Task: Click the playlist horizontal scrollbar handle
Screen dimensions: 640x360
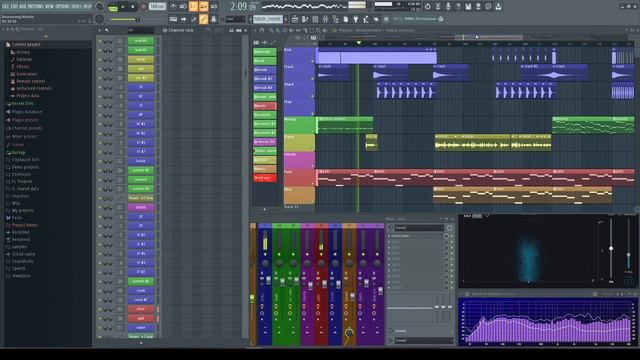Action: coord(489,37)
